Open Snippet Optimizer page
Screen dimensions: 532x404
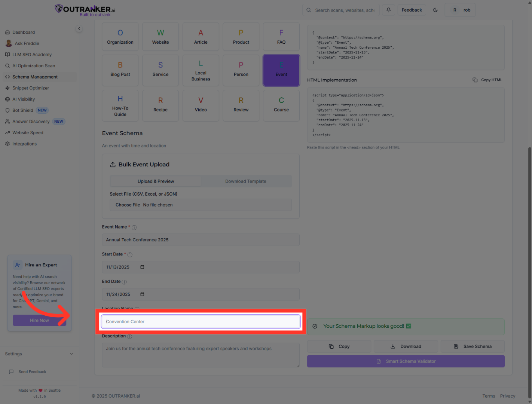[x=31, y=88]
